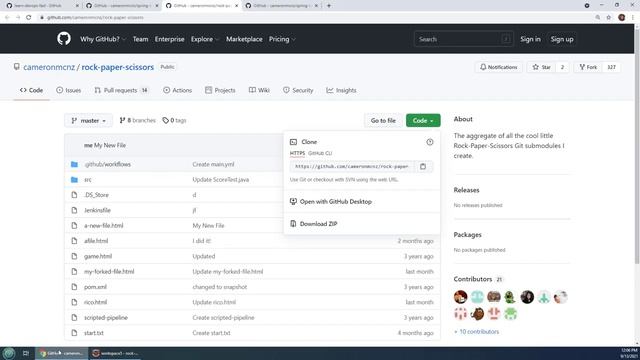Click '+ 10 contributors' link
This screenshot has width=640, height=360.
point(476,331)
